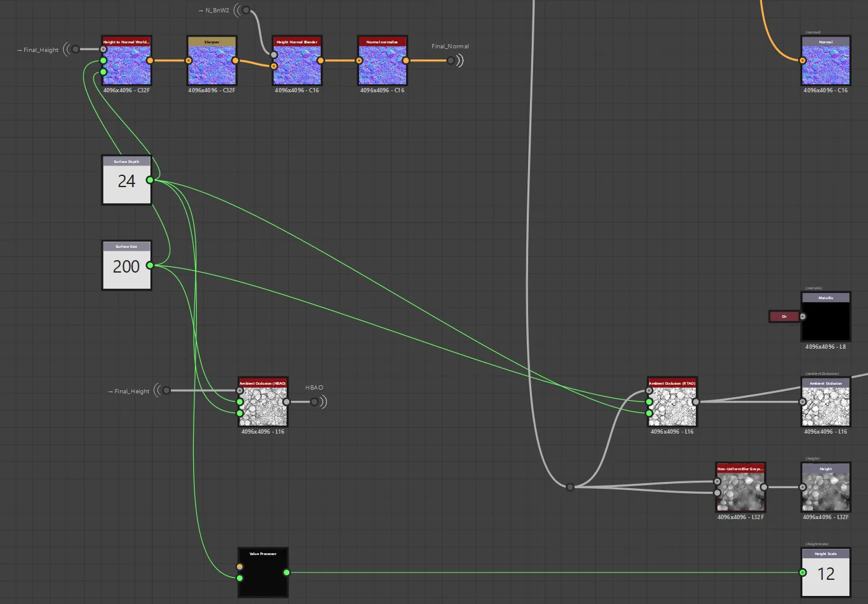Click the Final_Height portal feeding the HBAO node
Viewport: 868px width, 604px height.
coord(163,390)
